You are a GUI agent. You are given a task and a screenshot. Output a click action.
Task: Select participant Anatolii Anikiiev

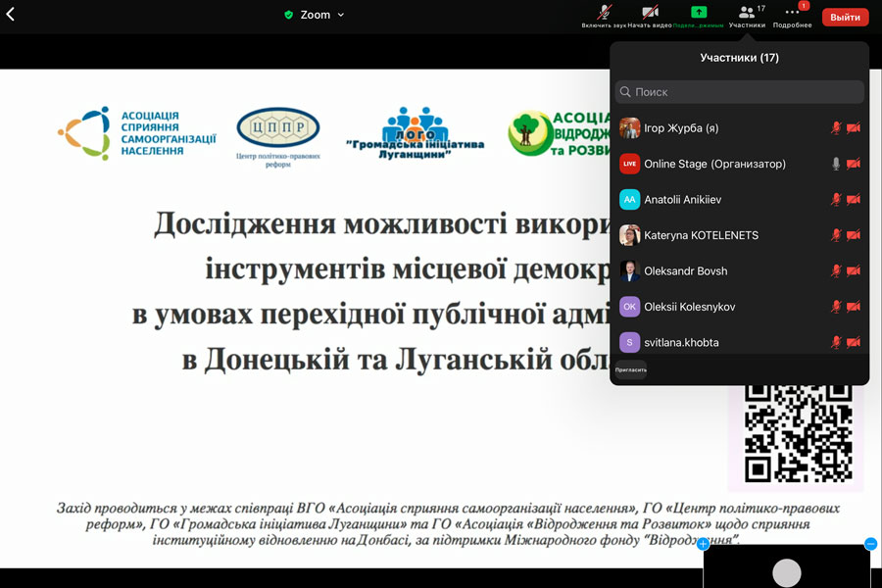pyautogui.click(x=739, y=199)
